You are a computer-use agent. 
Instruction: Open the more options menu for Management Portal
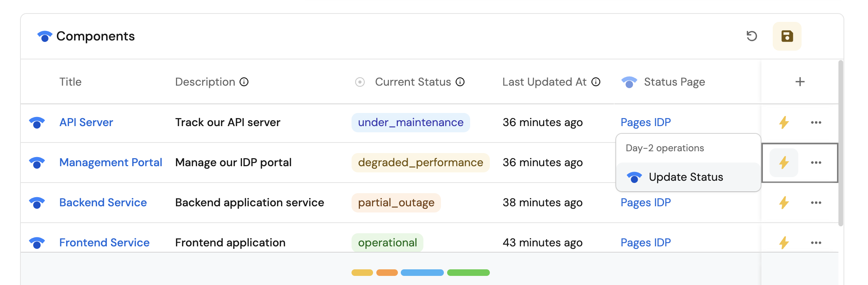816,163
